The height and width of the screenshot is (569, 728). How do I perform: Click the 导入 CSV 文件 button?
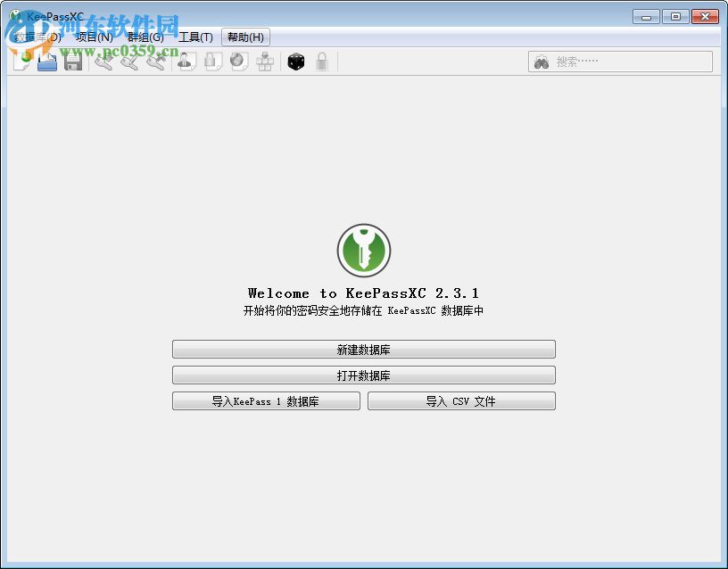461,400
